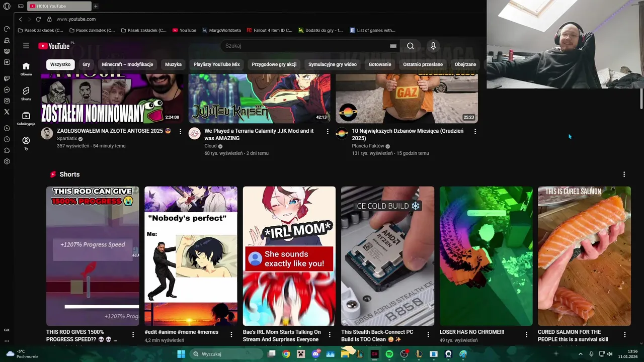Go back with the browser back arrow
Viewport: 644px width, 362px height.
[20, 19]
